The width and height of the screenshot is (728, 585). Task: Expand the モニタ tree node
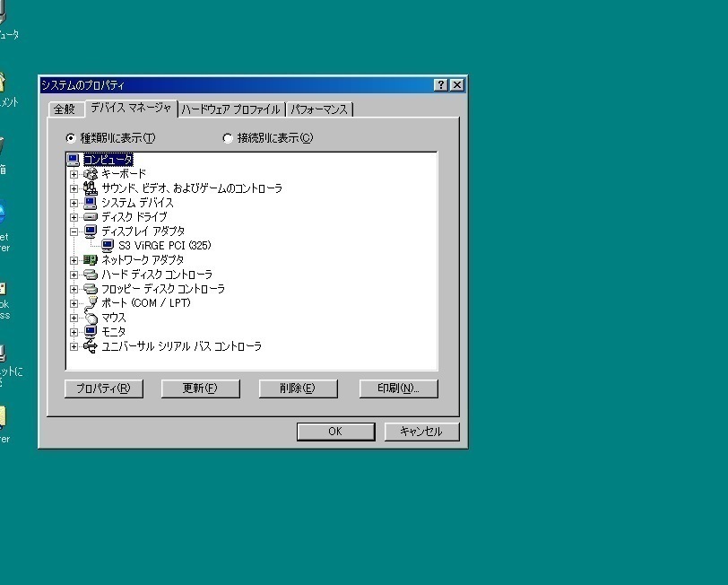click(x=74, y=332)
